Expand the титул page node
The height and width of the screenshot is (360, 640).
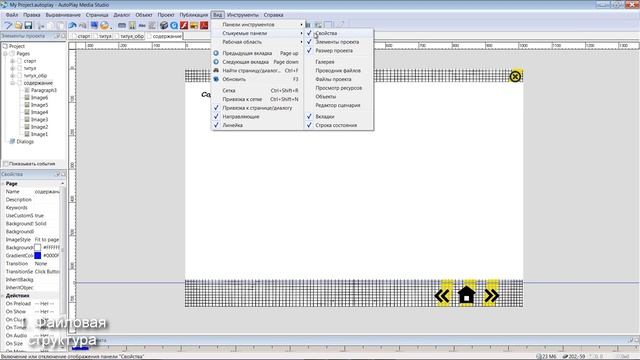pos(12,68)
